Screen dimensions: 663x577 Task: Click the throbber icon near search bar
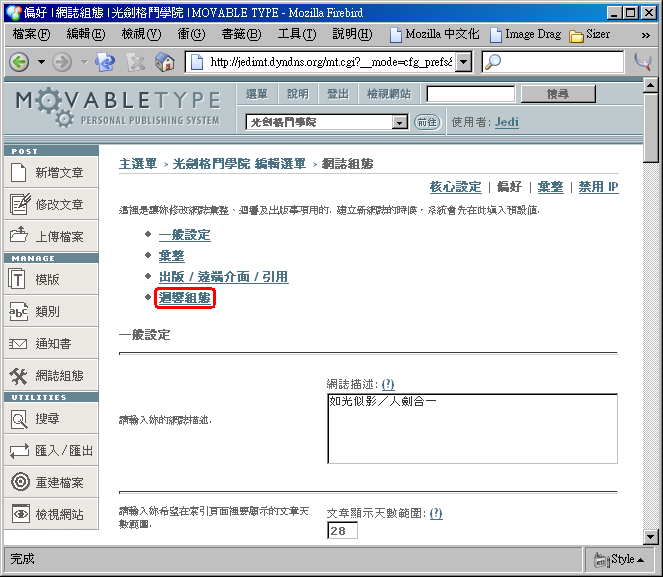point(643,62)
